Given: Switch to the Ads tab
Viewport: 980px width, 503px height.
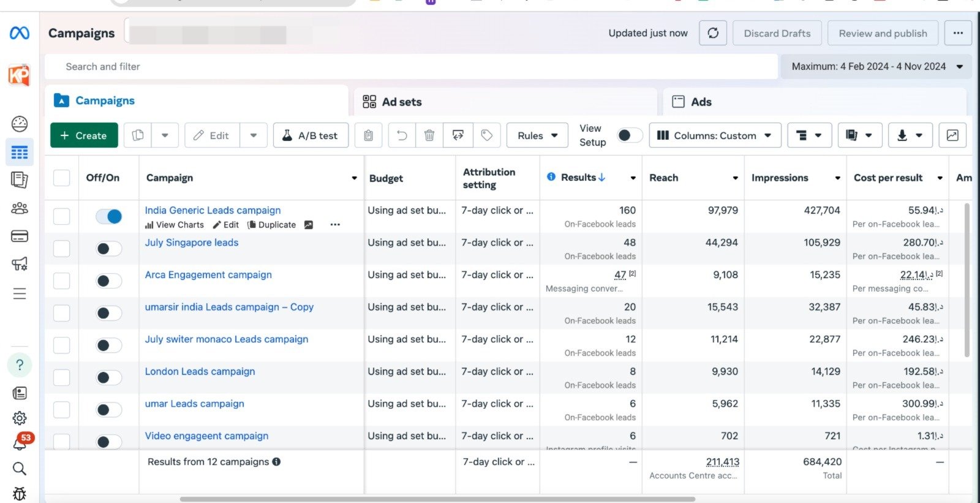Looking at the screenshot, I should point(701,102).
